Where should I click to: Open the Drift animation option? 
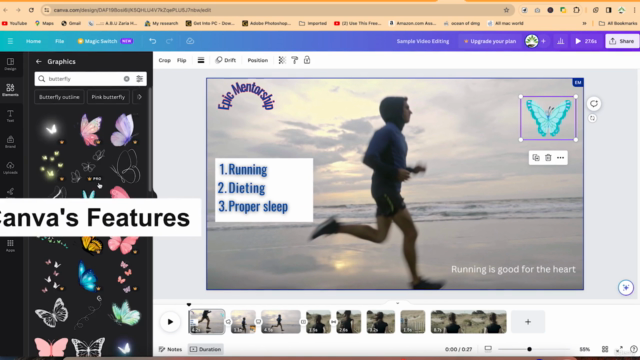226,60
